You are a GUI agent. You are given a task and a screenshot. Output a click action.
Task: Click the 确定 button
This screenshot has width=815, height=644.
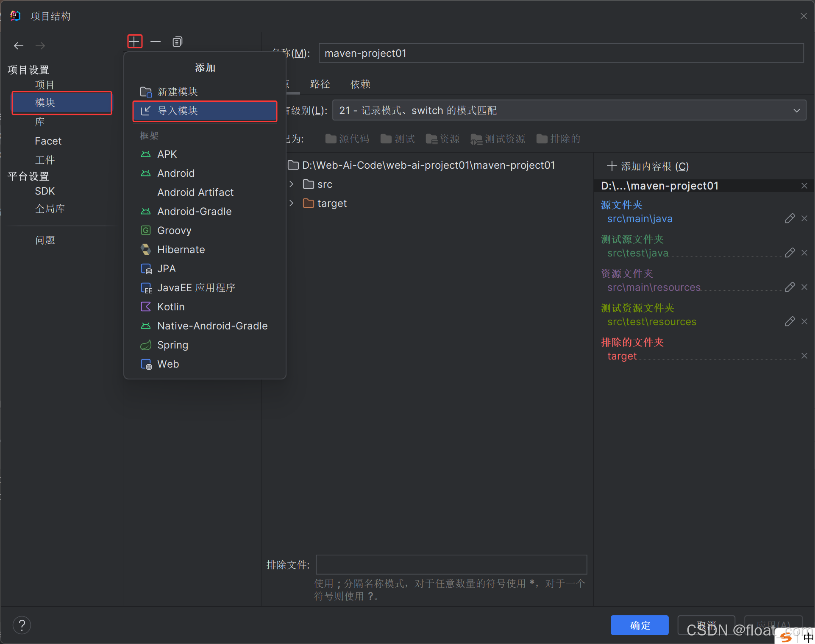tap(639, 625)
